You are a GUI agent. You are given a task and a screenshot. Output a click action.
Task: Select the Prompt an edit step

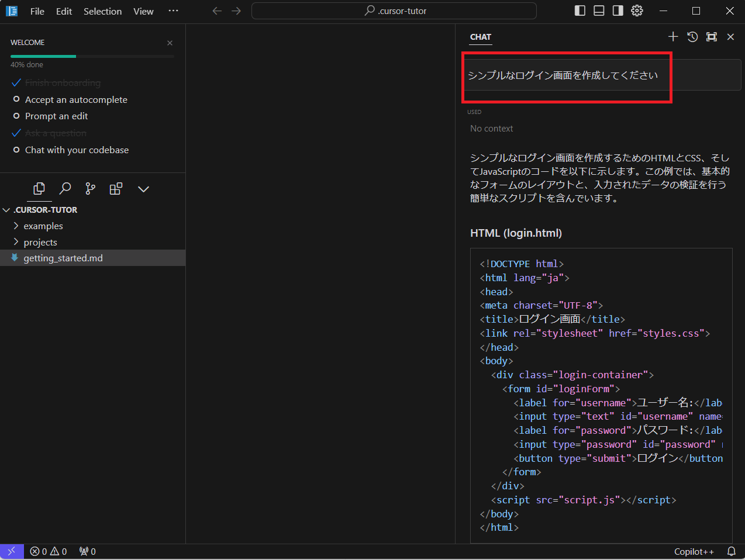[56, 116]
